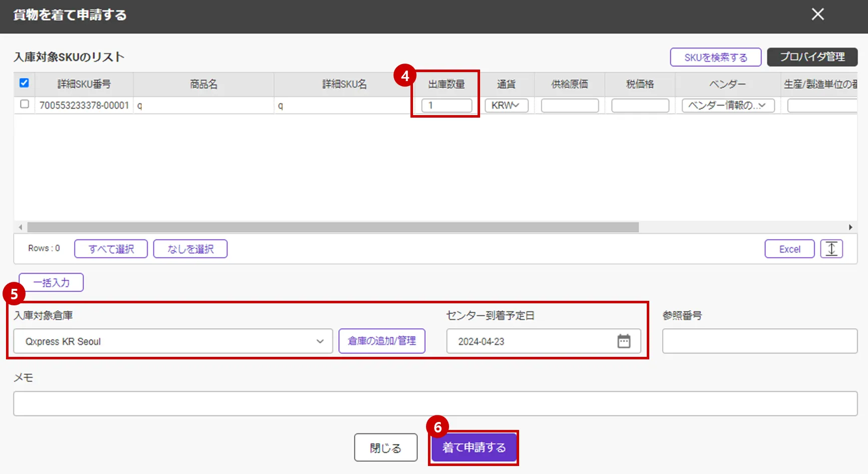Image resolution: width=868 pixels, height=474 pixels.
Task: Click SKU number 700553233378-00001 cell
Action: pos(84,106)
